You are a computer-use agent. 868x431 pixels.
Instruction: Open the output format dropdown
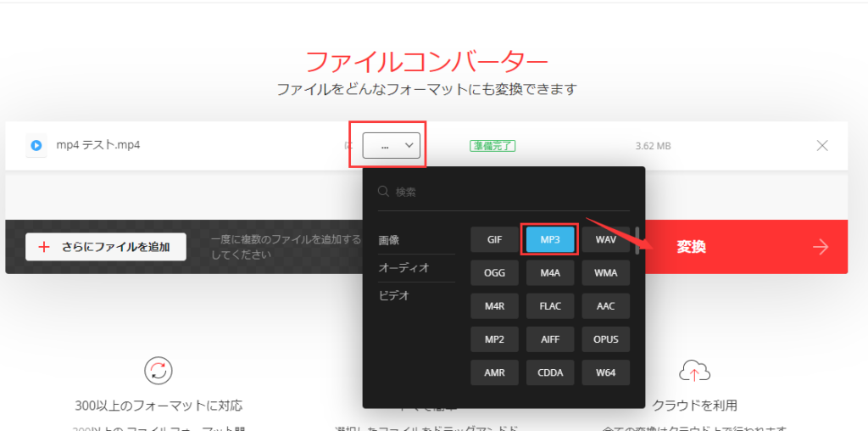pos(392,145)
